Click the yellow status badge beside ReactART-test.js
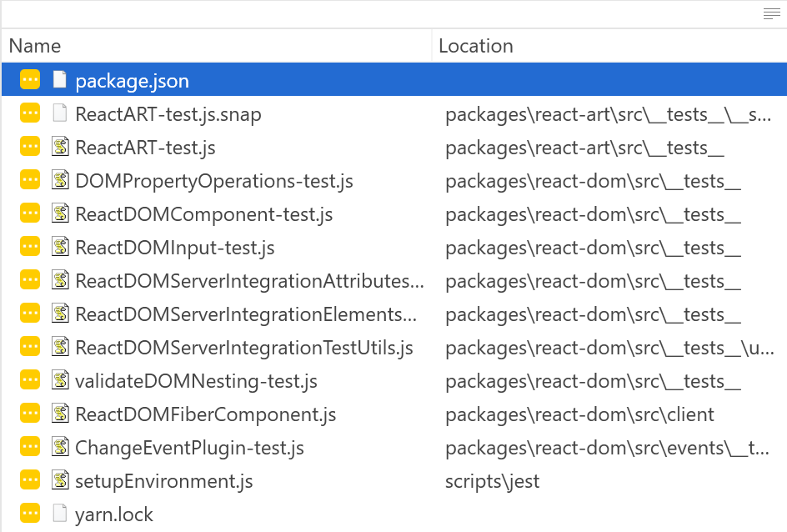The width and height of the screenshot is (787, 532). tap(30, 147)
